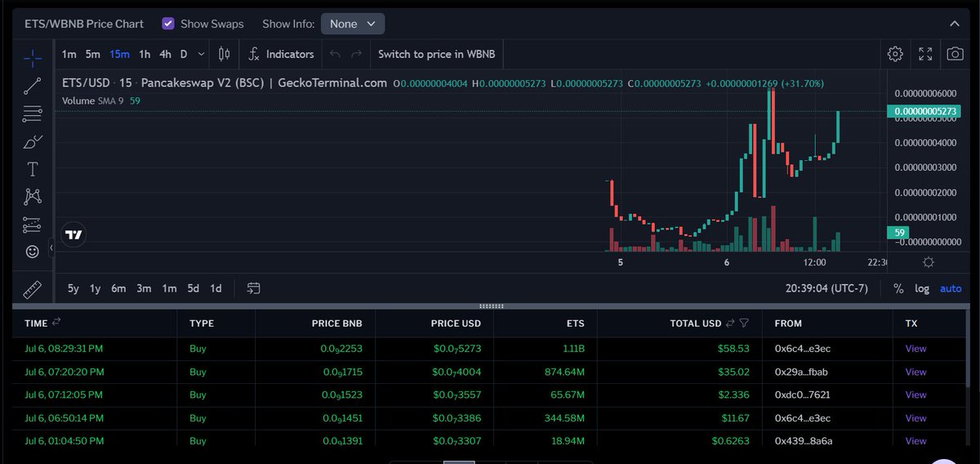Open the Indicators dialog
Screen dimensions: 980x464
(280, 54)
